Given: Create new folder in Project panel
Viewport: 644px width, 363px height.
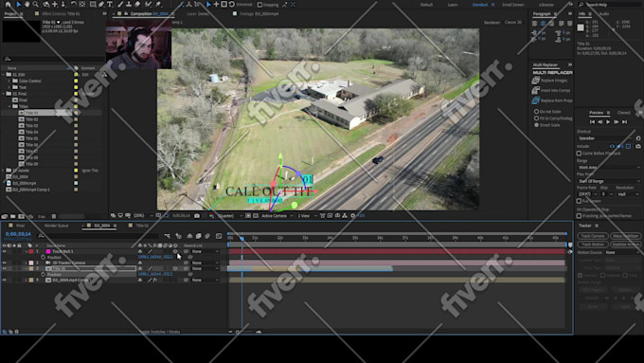Looking at the screenshot, I should click(x=12, y=216).
